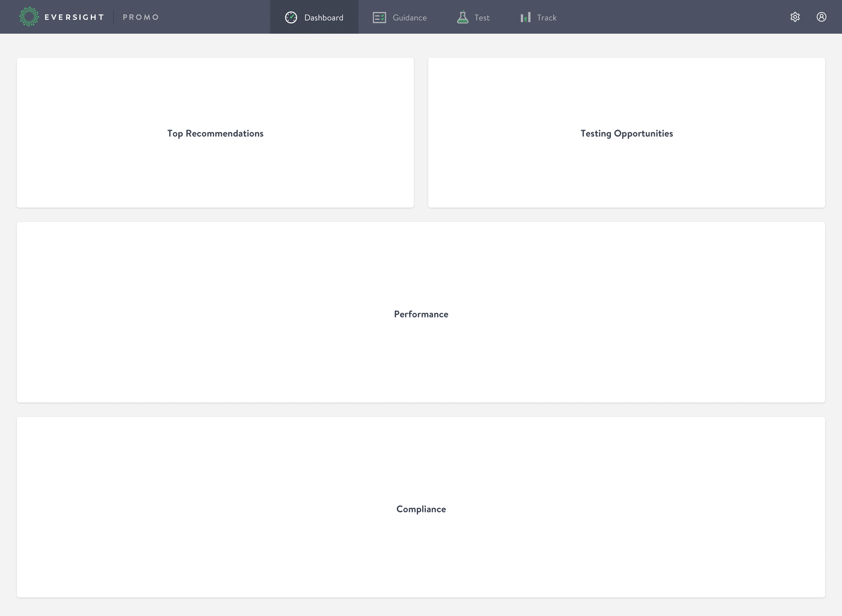Click the Dashboard gauge icon
The height and width of the screenshot is (616, 842).
[x=291, y=17]
